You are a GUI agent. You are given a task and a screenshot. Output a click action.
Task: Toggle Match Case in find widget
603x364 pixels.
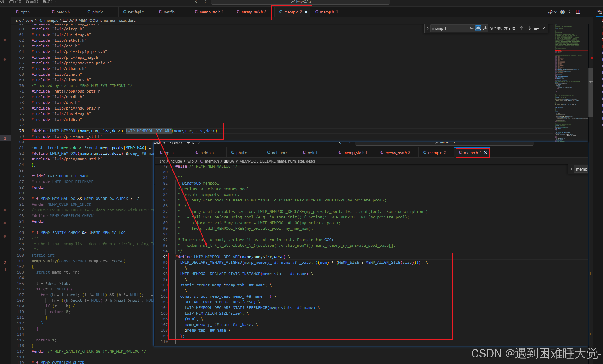471,28
